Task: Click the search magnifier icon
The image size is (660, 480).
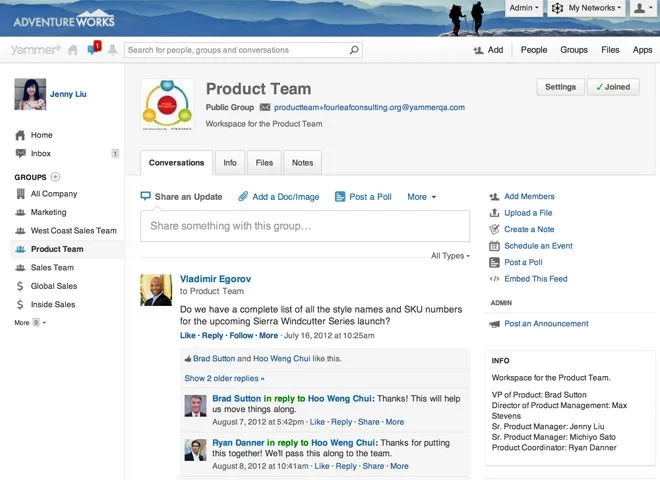Action: point(354,50)
